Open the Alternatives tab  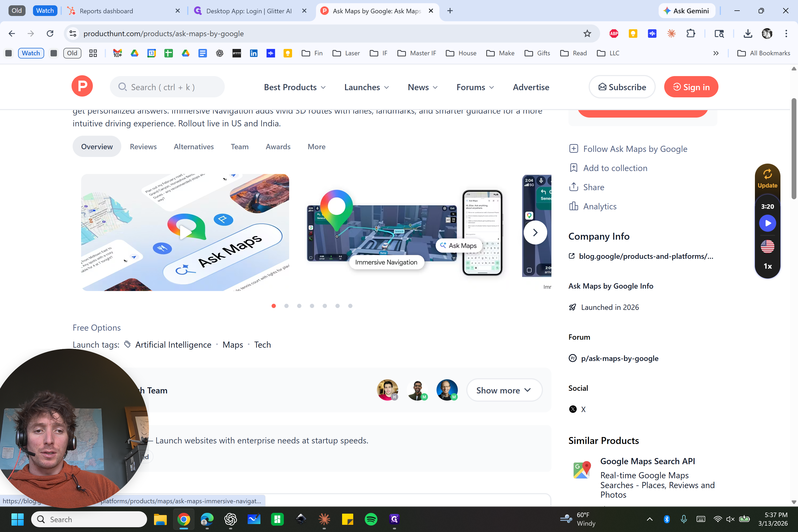[x=193, y=147]
